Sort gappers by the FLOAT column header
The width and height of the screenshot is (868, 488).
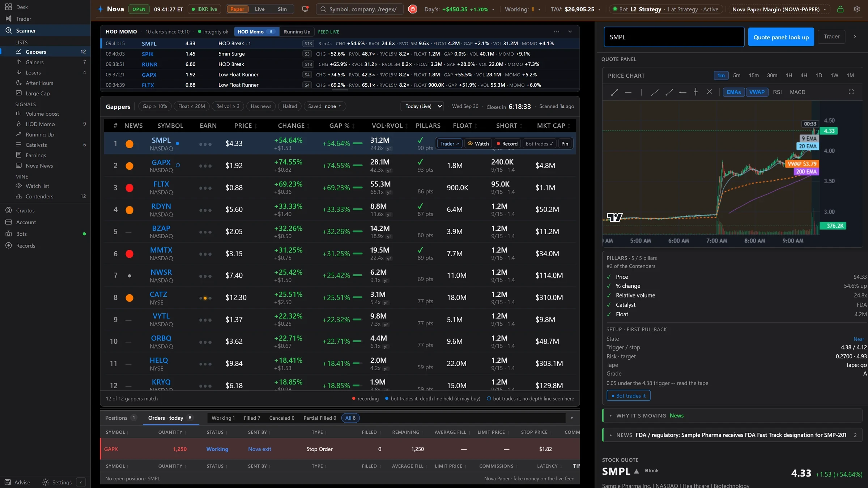465,126
